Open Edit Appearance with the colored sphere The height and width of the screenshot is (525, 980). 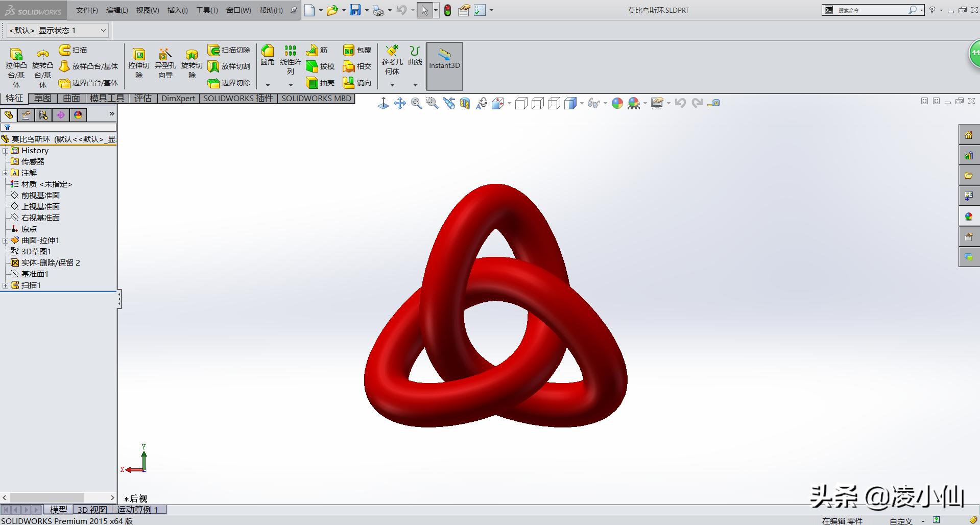coord(617,103)
